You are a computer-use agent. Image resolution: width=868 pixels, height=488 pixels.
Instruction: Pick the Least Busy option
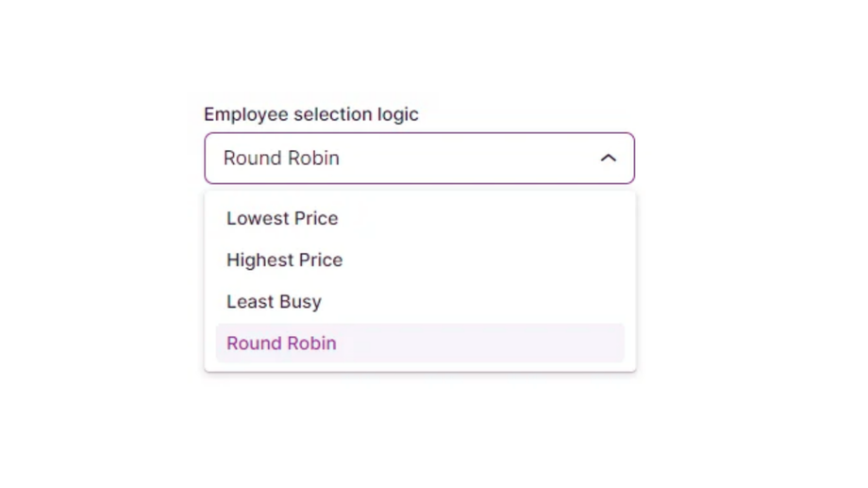(x=275, y=301)
